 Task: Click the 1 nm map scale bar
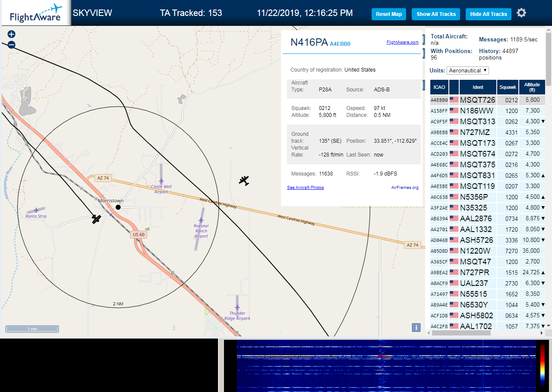(32, 329)
